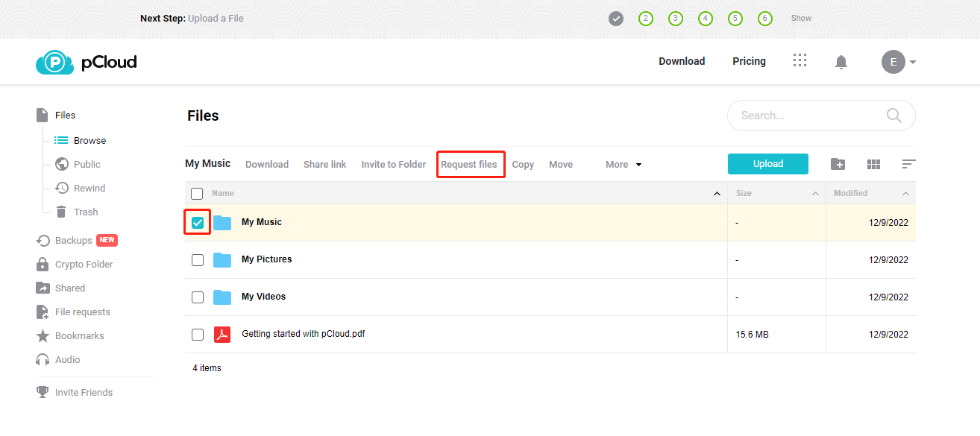Open the apps grid icon

point(800,61)
